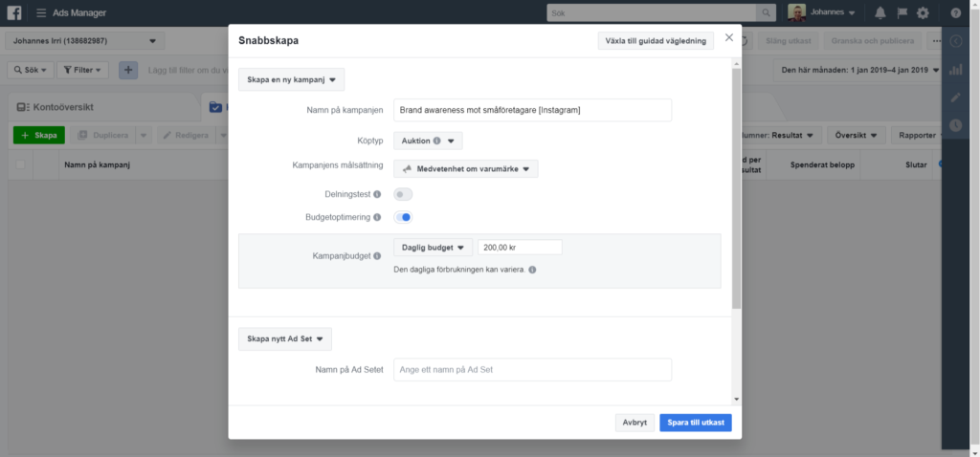This screenshot has height=457, width=980.
Task: Click the info icon beside Delningstest
Action: click(x=377, y=194)
